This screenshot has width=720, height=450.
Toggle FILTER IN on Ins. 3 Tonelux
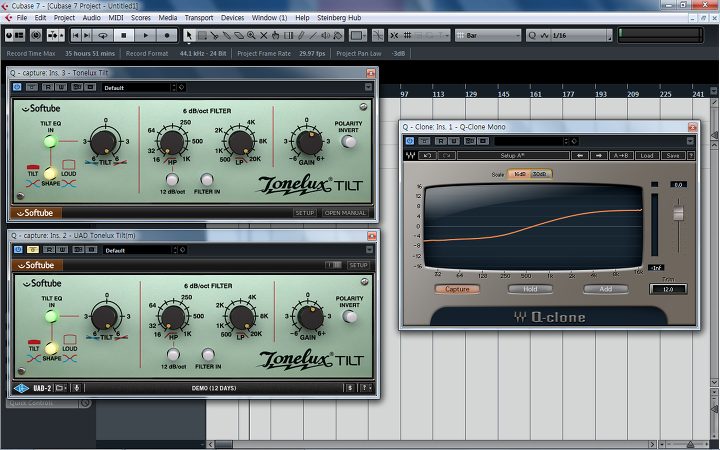pyautogui.click(x=207, y=179)
